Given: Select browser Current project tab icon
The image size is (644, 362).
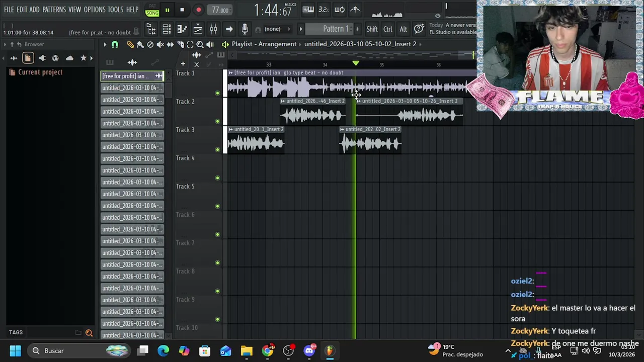Looking at the screenshot, I should click(28, 58).
